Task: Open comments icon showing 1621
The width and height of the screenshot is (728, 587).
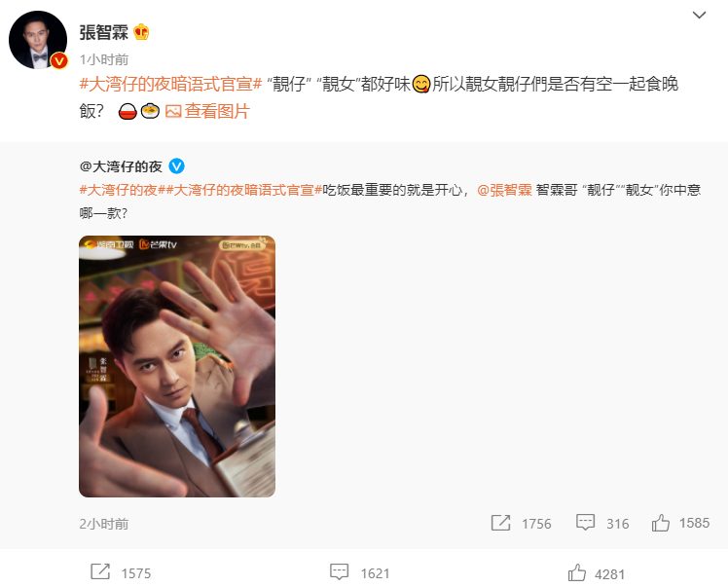Action: pos(339,572)
